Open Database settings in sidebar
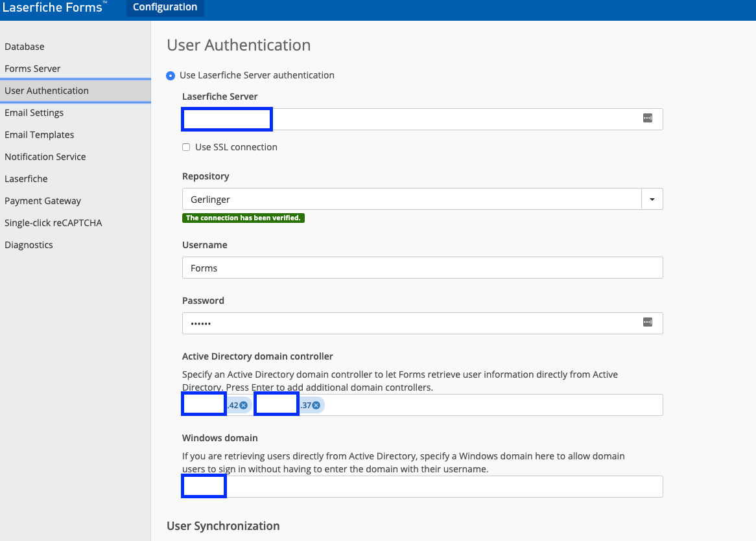 (25, 47)
